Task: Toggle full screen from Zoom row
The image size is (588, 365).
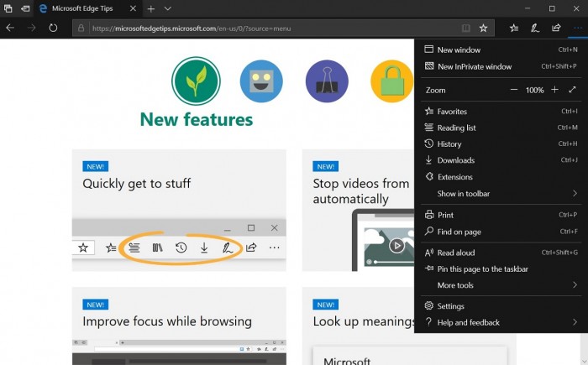Action: tap(572, 90)
